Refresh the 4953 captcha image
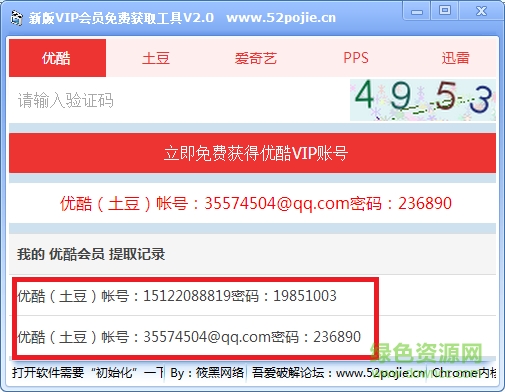Viewport: 505px width, 392px height. (x=423, y=100)
